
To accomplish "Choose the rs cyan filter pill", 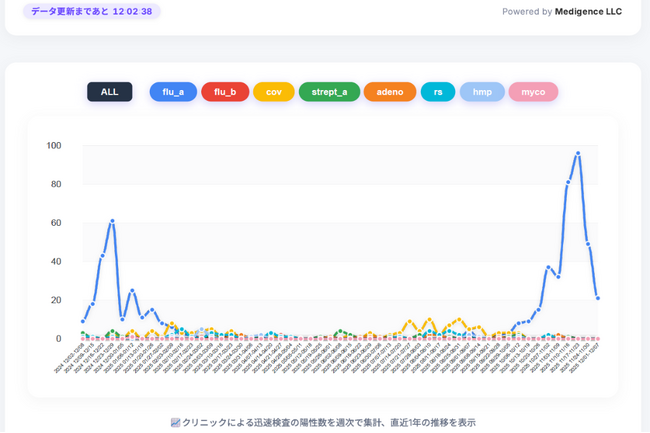I will [x=438, y=92].
